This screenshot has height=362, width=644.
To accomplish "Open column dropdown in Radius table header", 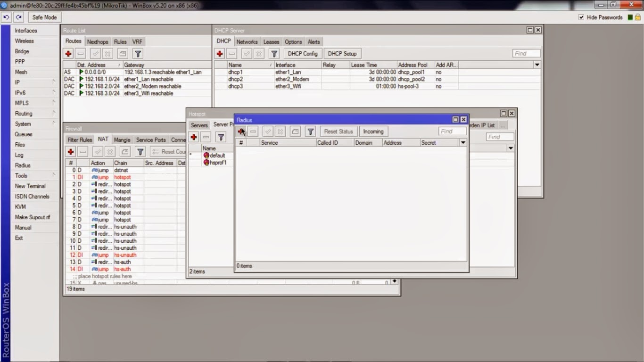I will point(463,142).
